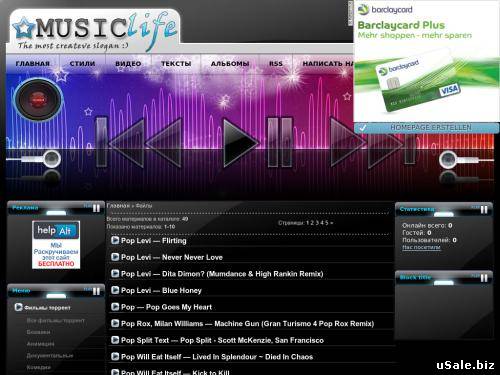Image resolution: width=500 pixels, height=375 pixels.
Task: Toggle the Статистика block pause button
Action: coord(484,210)
